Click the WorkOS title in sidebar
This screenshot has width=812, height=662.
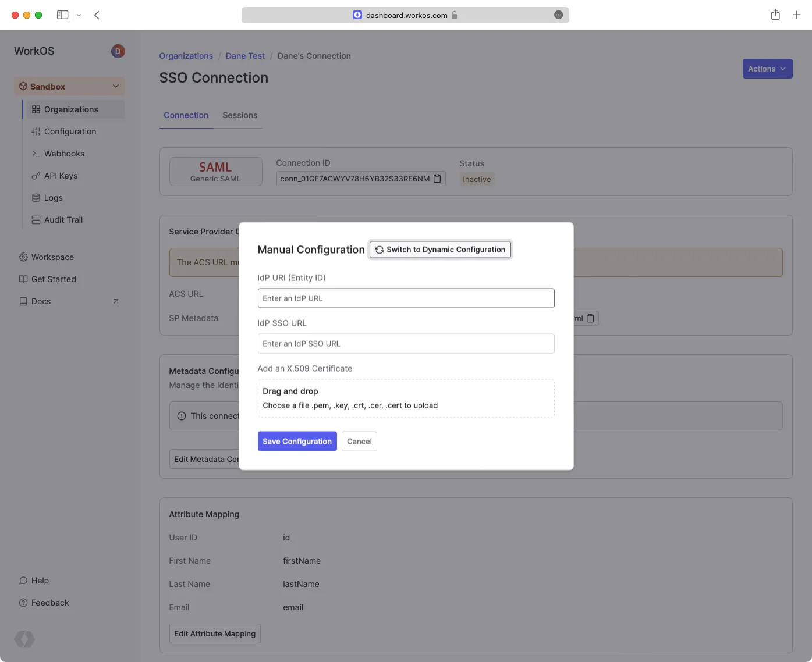tap(34, 51)
